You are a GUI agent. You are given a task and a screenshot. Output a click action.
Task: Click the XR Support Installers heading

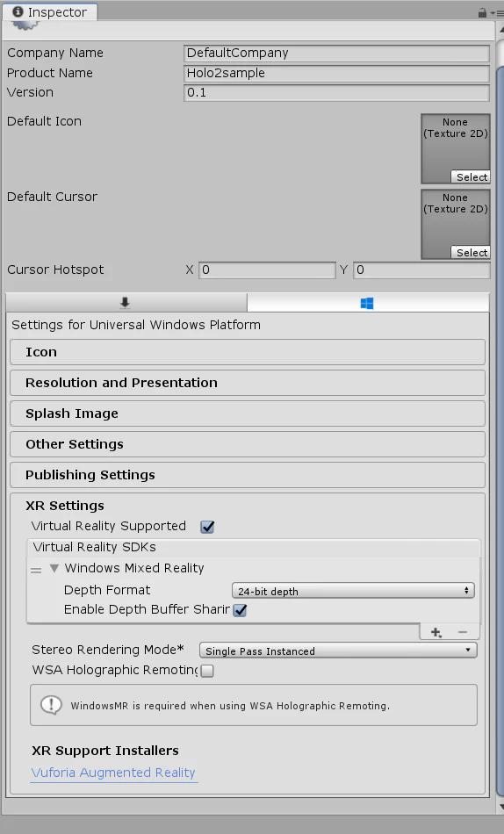coord(105,751)
